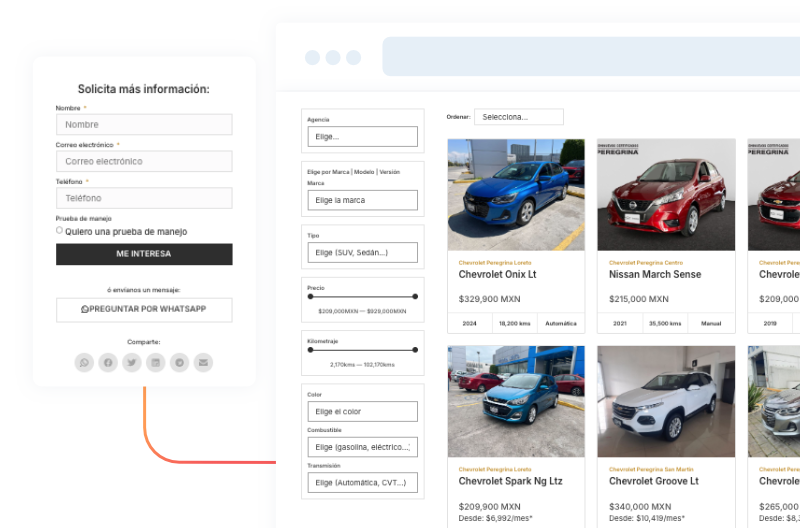Viewport: 800px width, 528px height.
Task: Share via the Telegram circle icon
Action: pyautogui.click(x=180, y=363)
